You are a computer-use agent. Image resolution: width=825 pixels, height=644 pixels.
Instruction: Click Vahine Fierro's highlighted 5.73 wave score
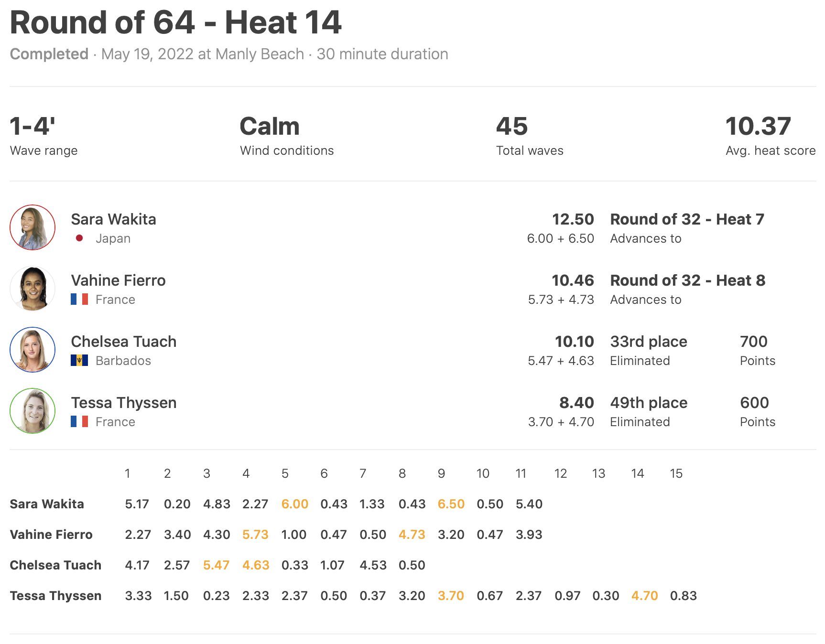pyautogui.click(x=255, y=535)
